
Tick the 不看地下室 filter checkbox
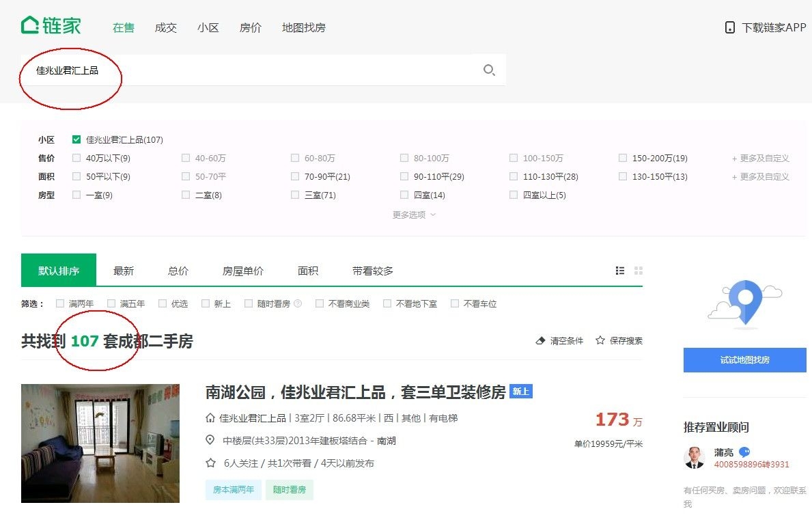[x=387, y=303]
